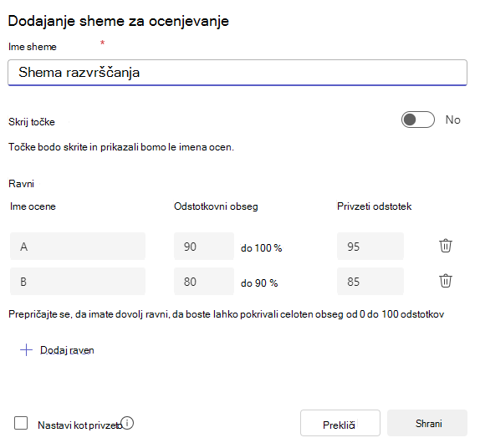Click the 'Skrij točke' label
Screen dimensions: 480x448
pos(32,122)
